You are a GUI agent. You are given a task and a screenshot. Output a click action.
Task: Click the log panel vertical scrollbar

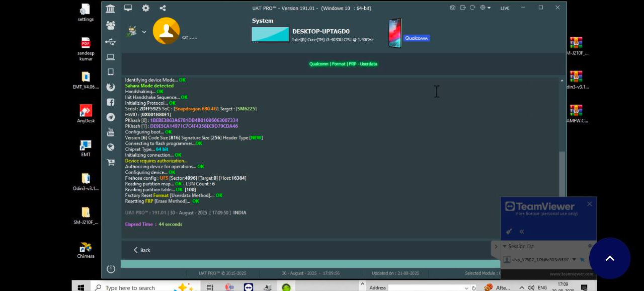pyautogui.click(x=562, y=171)
